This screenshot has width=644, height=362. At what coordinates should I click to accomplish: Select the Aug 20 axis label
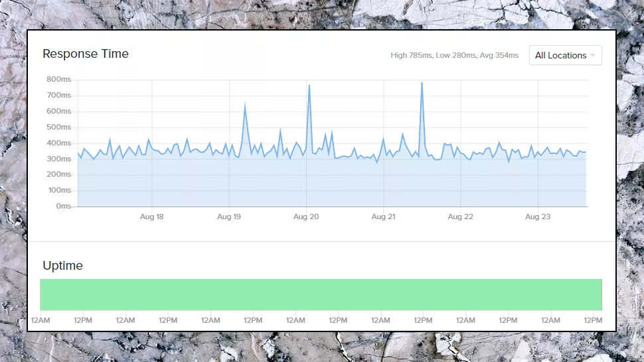click(306, 217)
